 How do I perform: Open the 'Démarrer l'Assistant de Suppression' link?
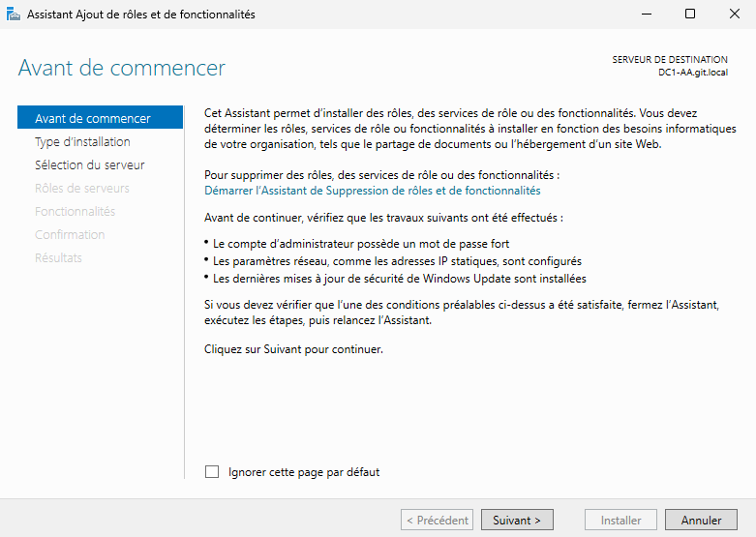373,191
